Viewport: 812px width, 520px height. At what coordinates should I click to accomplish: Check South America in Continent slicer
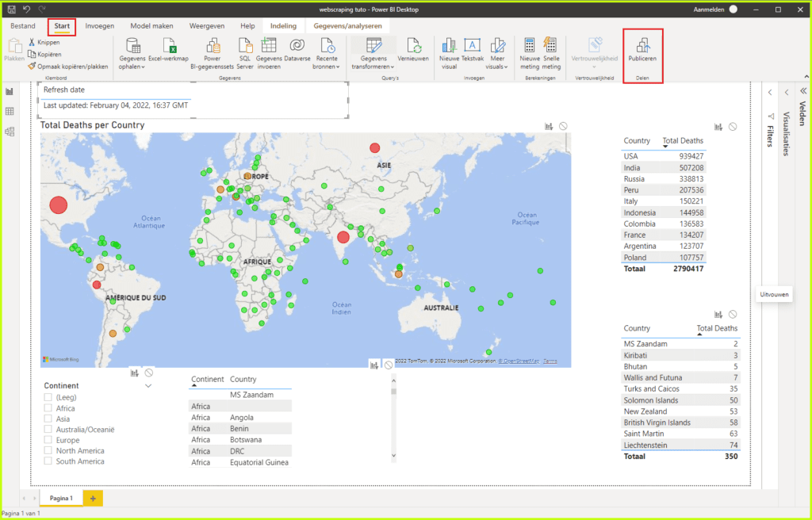pos(48,461)
